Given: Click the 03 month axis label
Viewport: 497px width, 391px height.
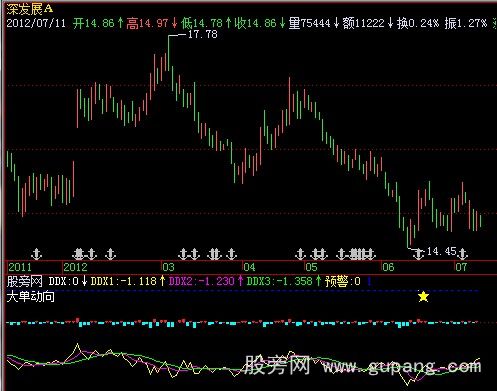Looking at the screenshot, I should (x=168, y=267).
